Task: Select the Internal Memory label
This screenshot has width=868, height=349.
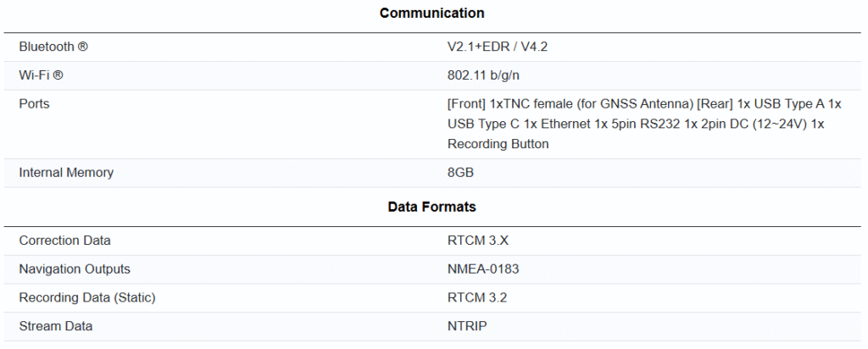Action: (66, 172)
